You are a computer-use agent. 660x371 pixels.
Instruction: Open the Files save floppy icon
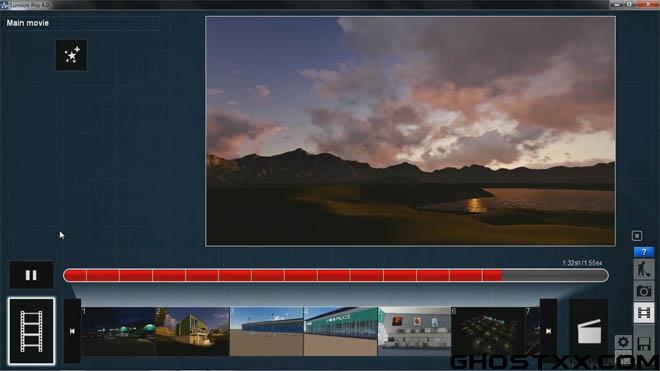[644, 344]
